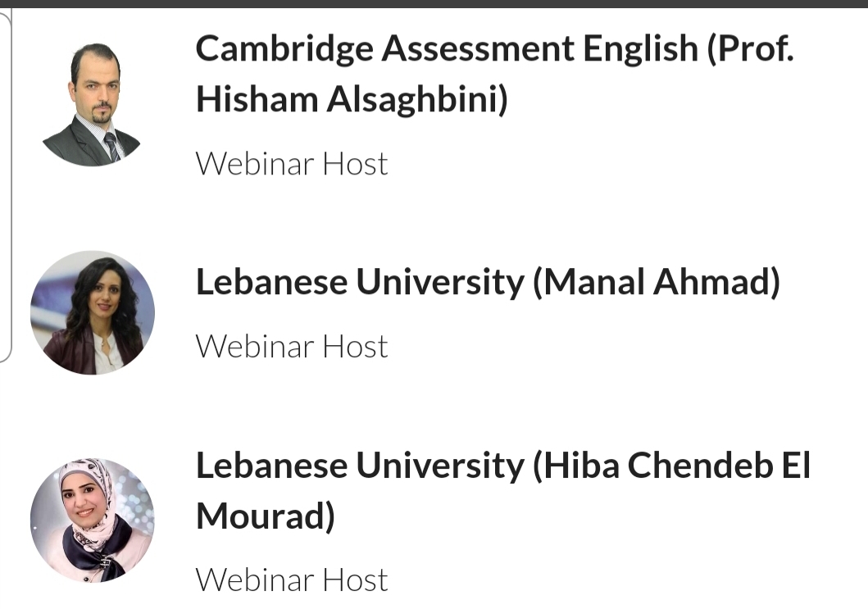Open the Lebanese University (Manal Ahmad) heading
The height and width of the screenshot is (609, 868).
[x=488, y=282]
